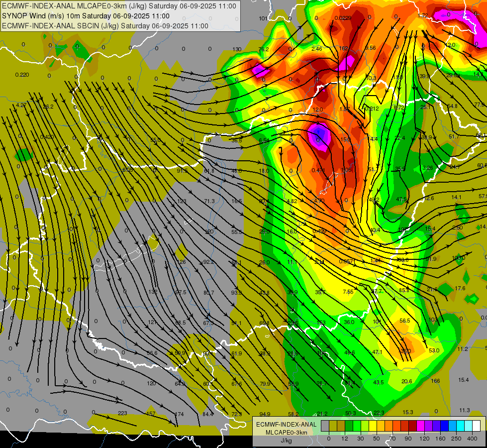Viewport: 487px width, 448px height.
Task: Click the map value 53.0
Action: [434, 350]
